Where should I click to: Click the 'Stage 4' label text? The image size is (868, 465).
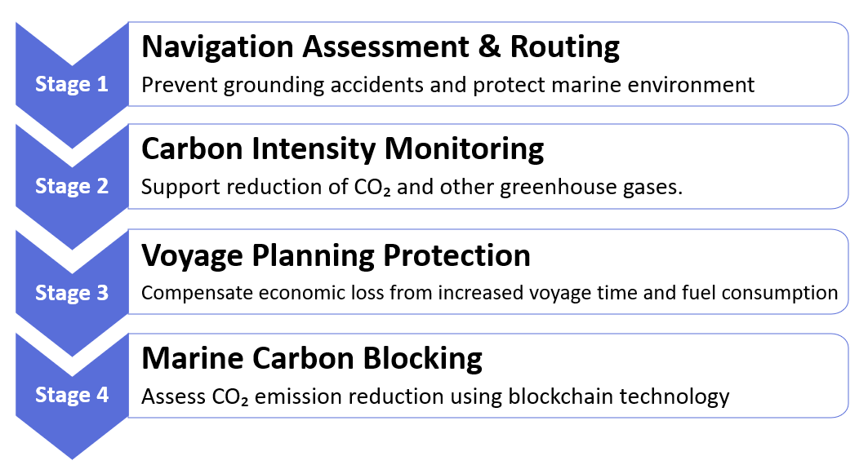tap(72, 395)
